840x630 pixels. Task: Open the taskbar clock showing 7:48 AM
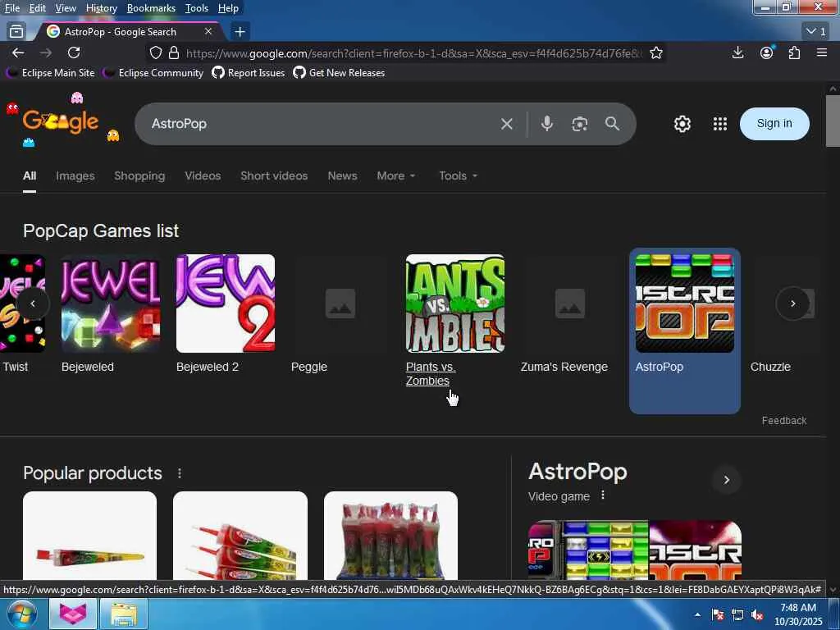coord(798,614)
